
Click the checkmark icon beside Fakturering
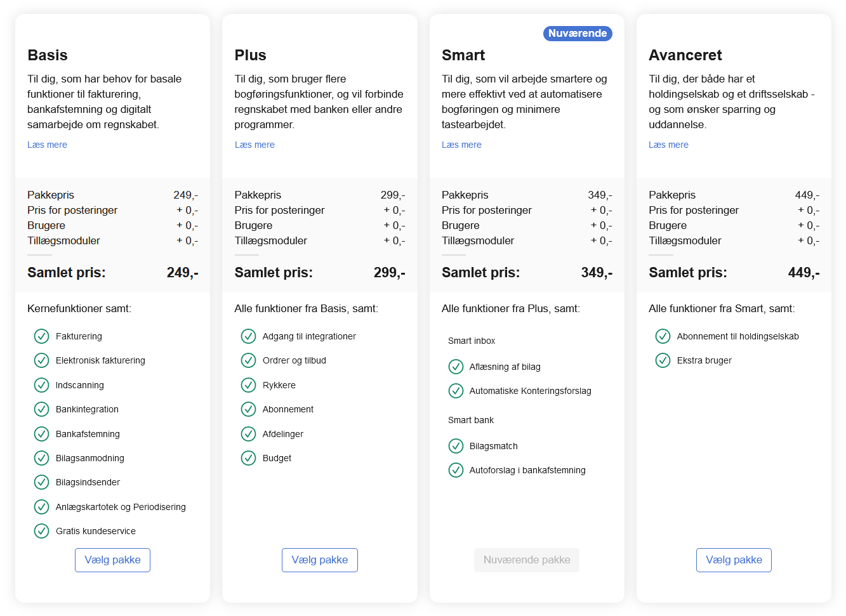[41, 336]
